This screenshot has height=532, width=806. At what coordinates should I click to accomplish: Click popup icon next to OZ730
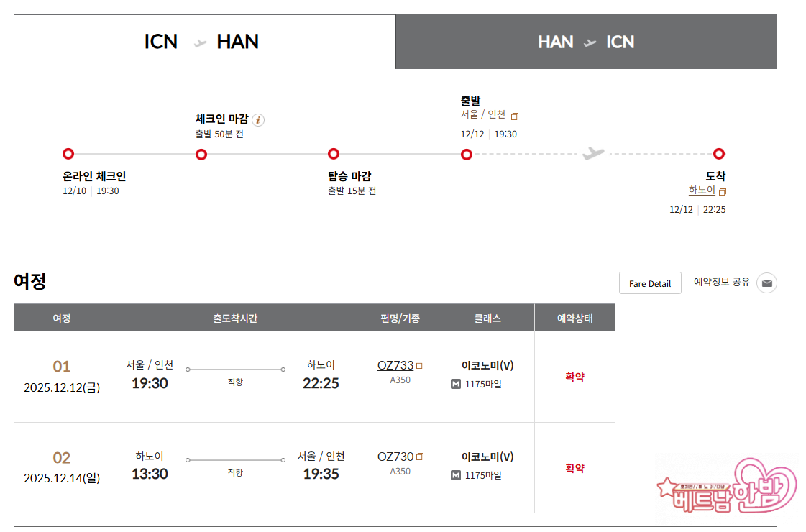tap(421, 457)
